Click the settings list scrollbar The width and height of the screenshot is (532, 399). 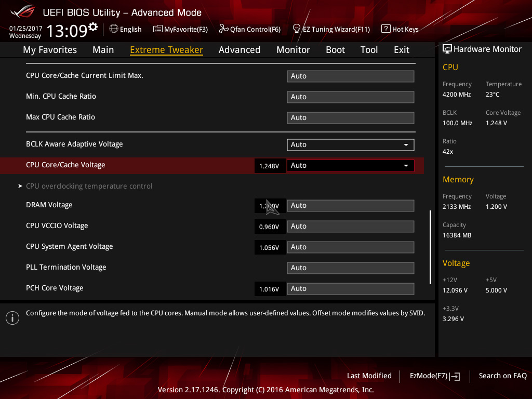click(x=430, y=247)
